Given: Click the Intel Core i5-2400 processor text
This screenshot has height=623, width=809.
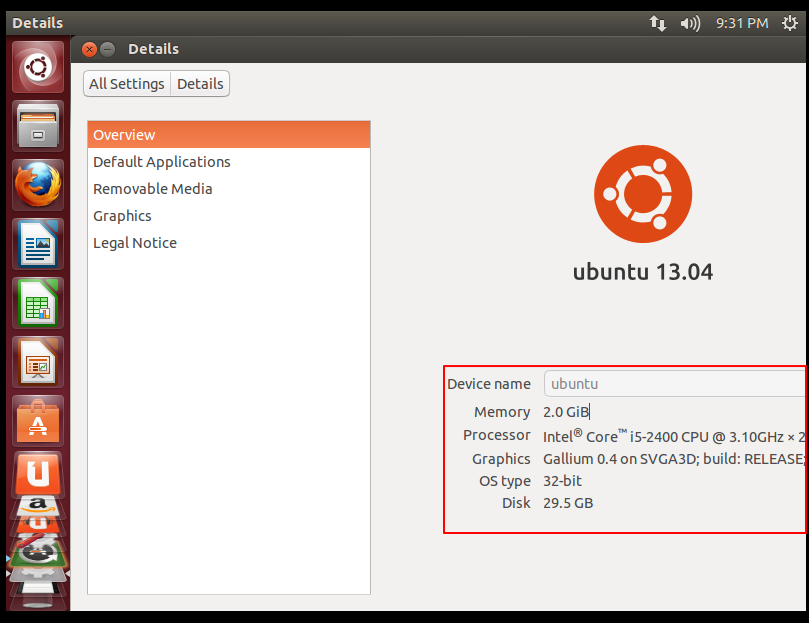Looking at the screenshot, I should 673,437.
